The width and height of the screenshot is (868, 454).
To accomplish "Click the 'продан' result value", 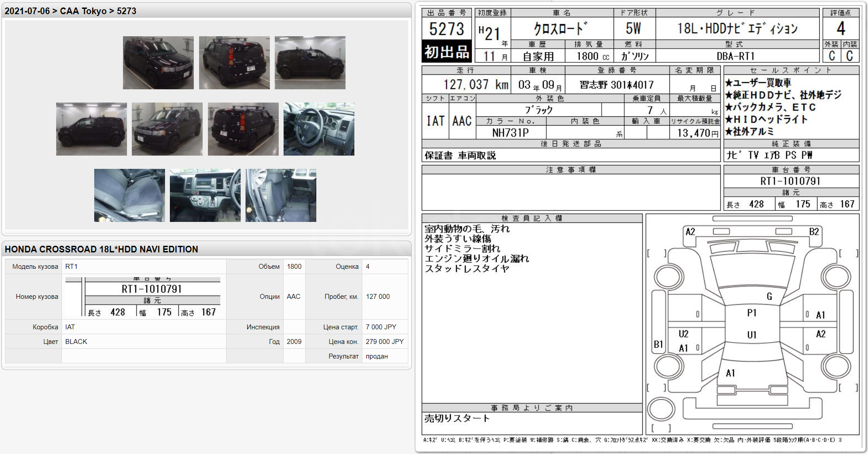I will tap(377, 356).
